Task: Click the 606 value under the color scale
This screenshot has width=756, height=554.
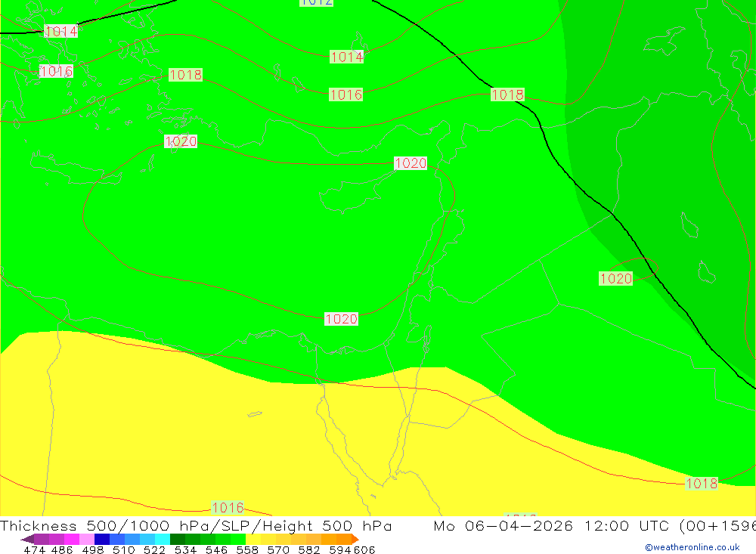Action: [364, 549]
